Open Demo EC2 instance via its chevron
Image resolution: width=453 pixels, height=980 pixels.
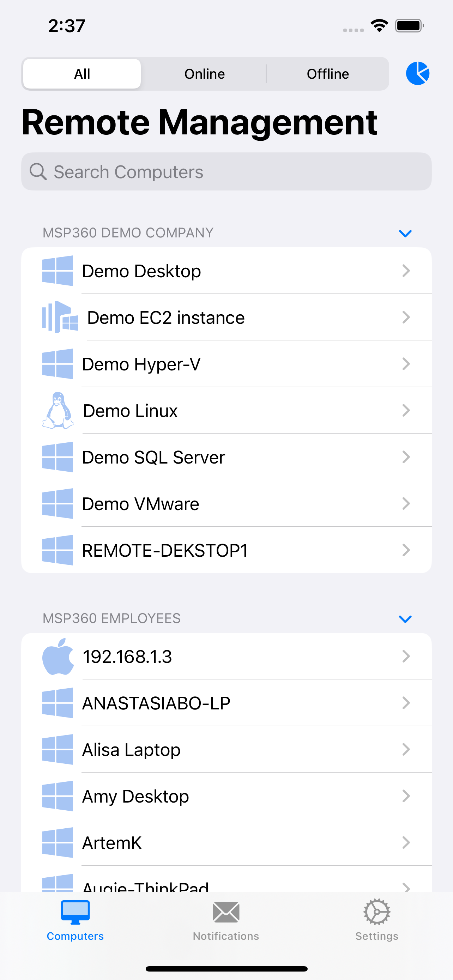pos(406,317)
